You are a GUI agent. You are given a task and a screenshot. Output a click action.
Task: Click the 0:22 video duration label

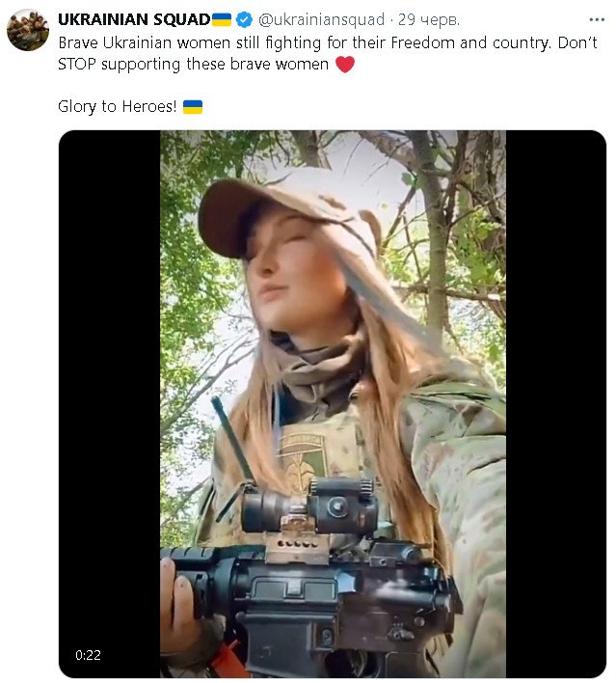click(89, 655)
